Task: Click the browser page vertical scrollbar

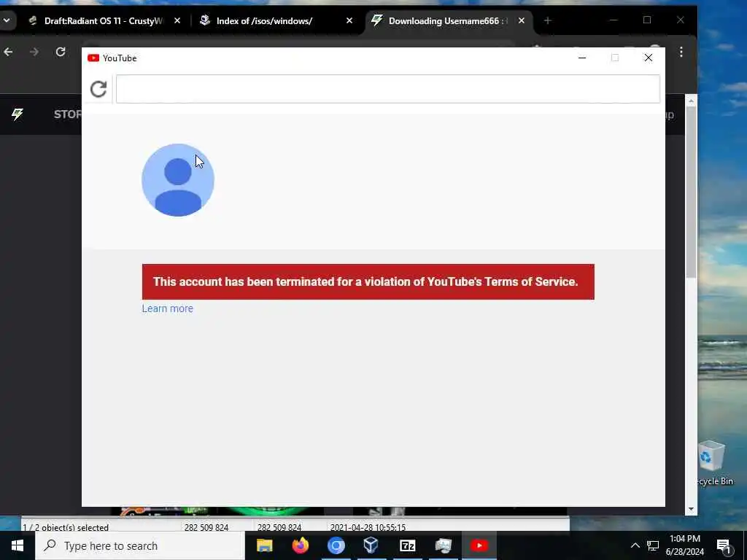Action: [691, 192]
